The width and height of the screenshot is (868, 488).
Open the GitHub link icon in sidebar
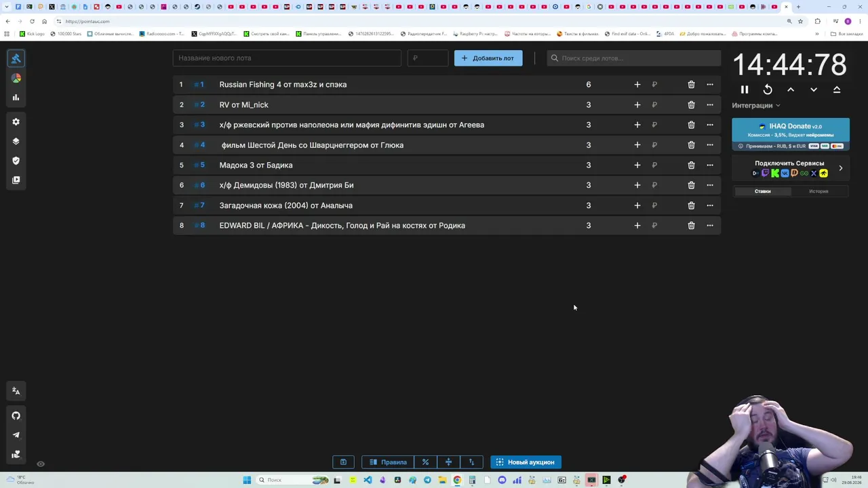pyautogui.click(x=16, y=415)
